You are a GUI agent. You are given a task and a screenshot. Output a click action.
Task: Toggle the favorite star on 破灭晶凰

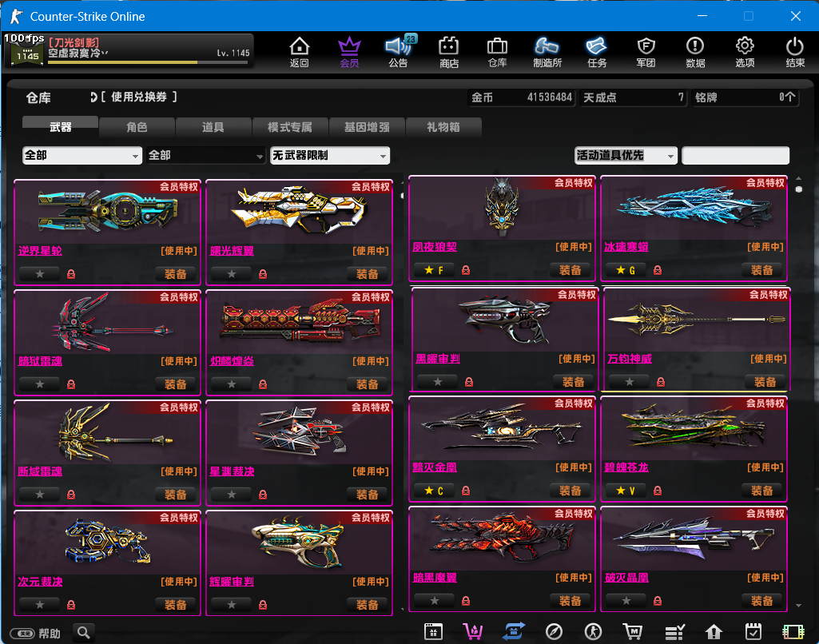tap(626, 601)
